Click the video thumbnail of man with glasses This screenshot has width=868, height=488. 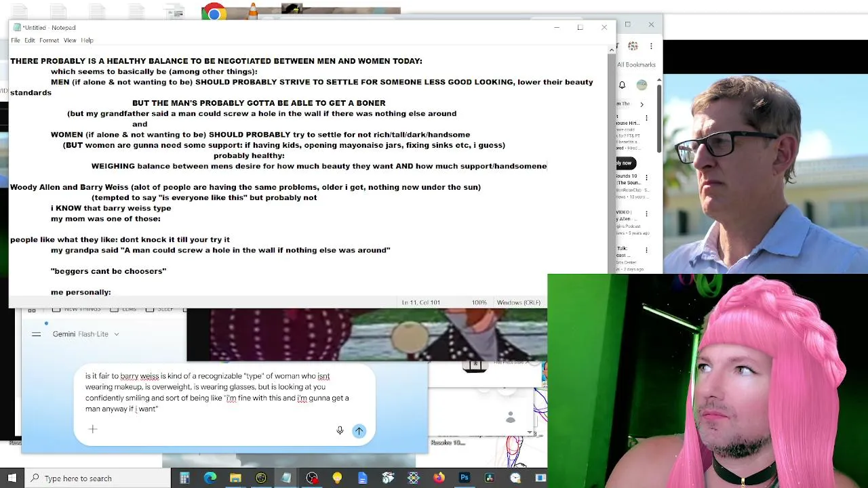tap(766, 174)
